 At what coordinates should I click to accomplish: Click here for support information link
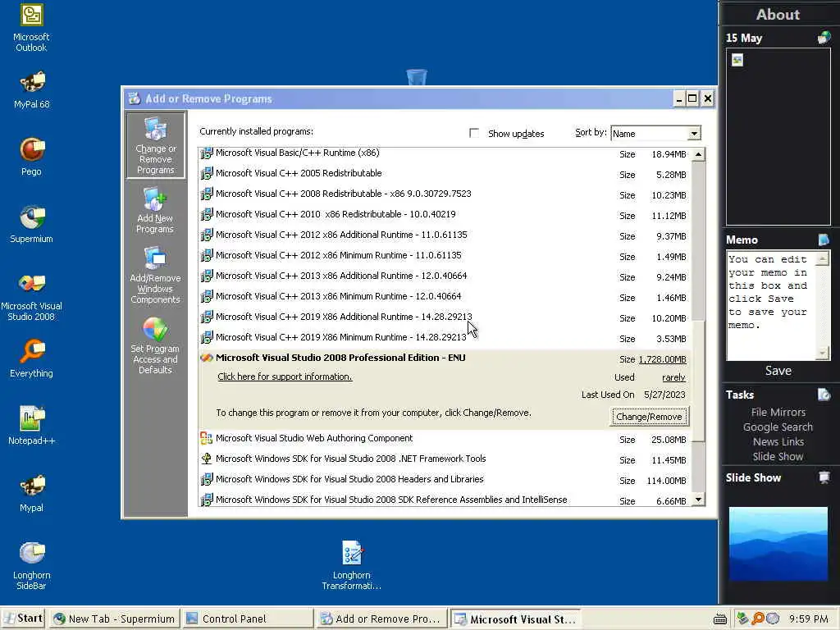(x=285, y=377)
